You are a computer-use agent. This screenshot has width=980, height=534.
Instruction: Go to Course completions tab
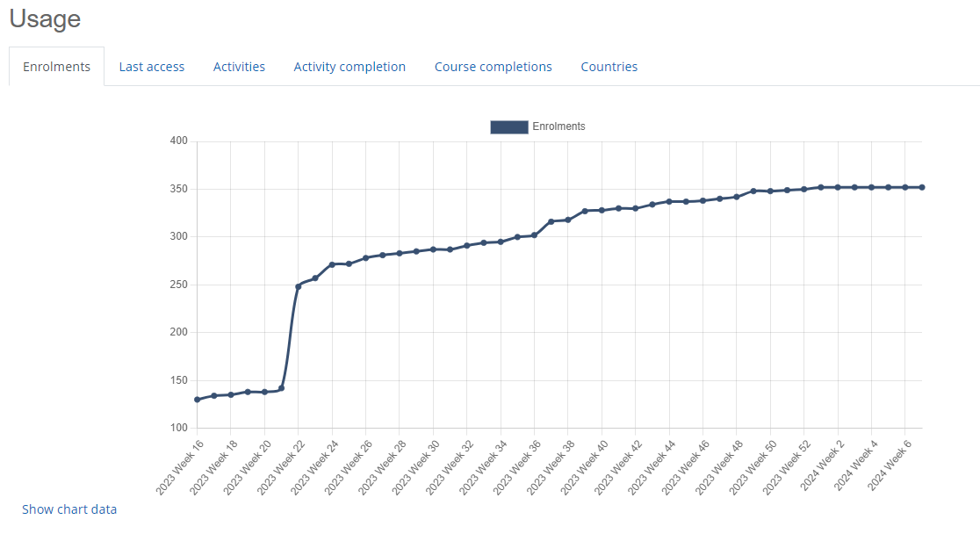tap(493, 67)
